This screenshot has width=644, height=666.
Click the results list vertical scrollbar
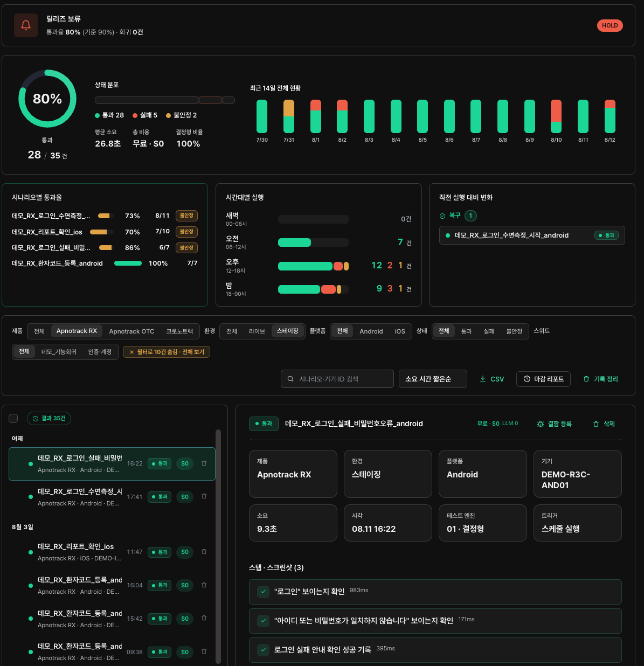pyautogui.click(x=218, y=546)
